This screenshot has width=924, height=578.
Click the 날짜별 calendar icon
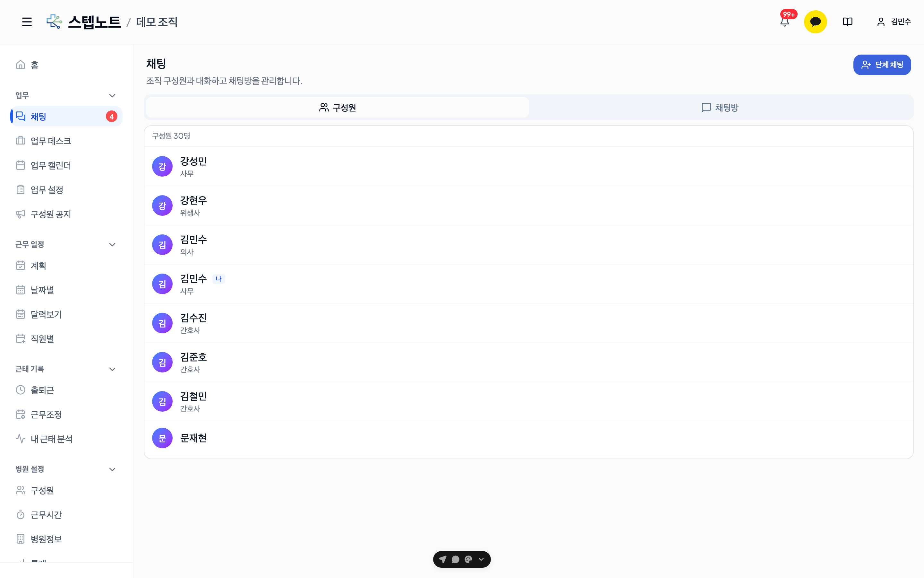tap(21, 290)
